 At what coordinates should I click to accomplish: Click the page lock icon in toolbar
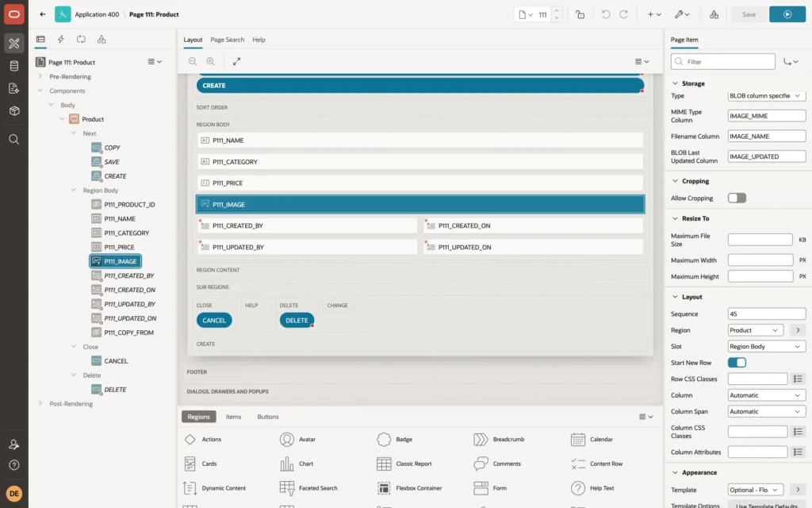click(580, 14)
